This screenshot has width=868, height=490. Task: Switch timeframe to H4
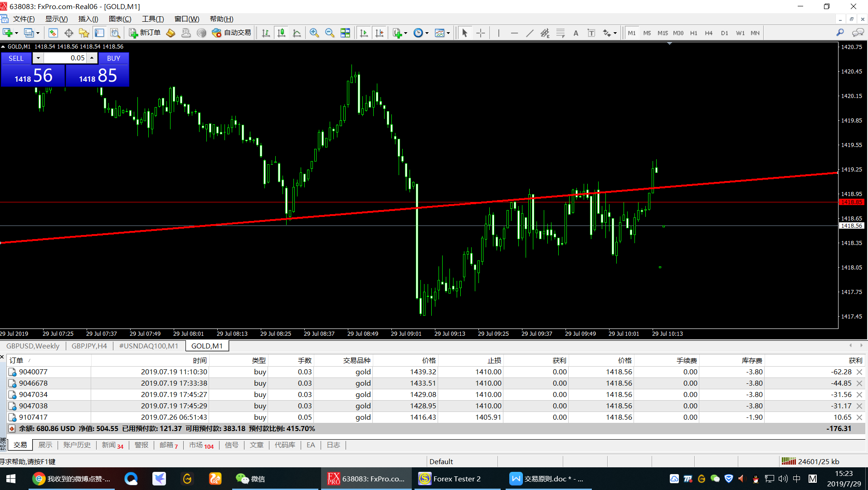coord(709,33)
